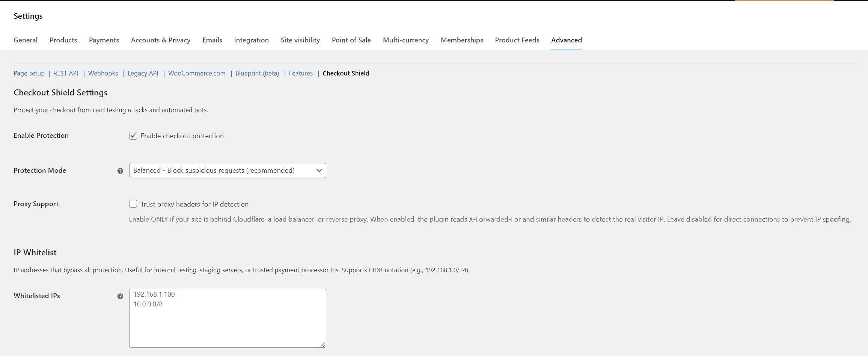The image size is (868, 356).
Task: Switch to the Product Feeds tab
Action: tap(517, 40)
